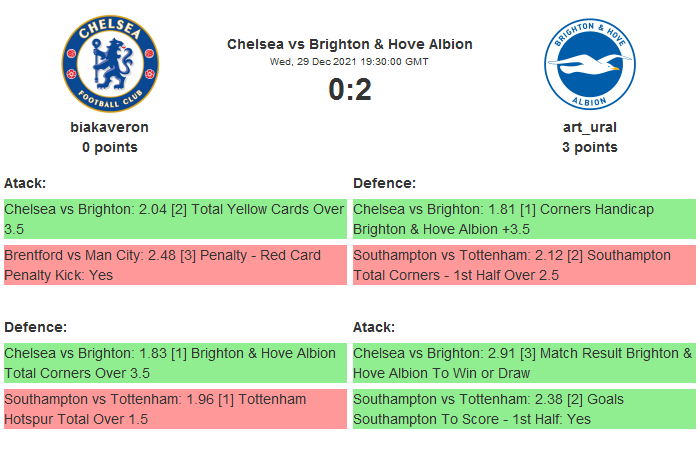Select the Brentford vs Man City penalty bet
The width and height of the screenshot is (700, 460).
click(x=174, y=265)
